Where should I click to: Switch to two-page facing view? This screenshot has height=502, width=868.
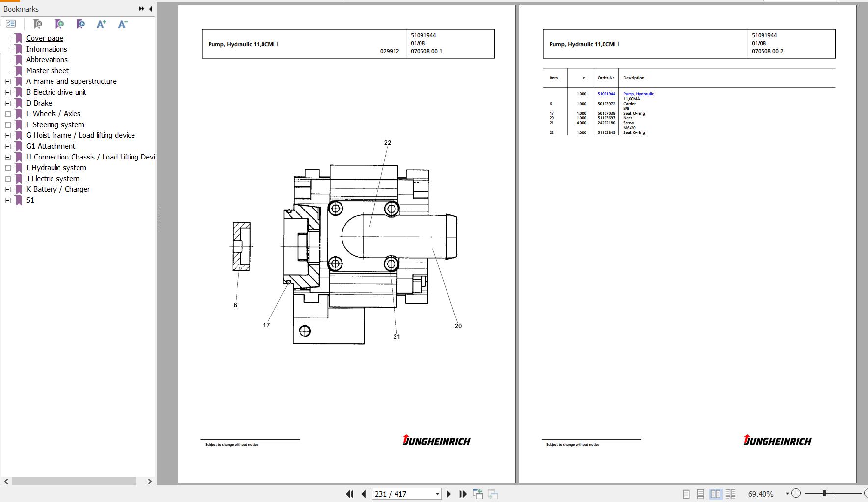716,494
